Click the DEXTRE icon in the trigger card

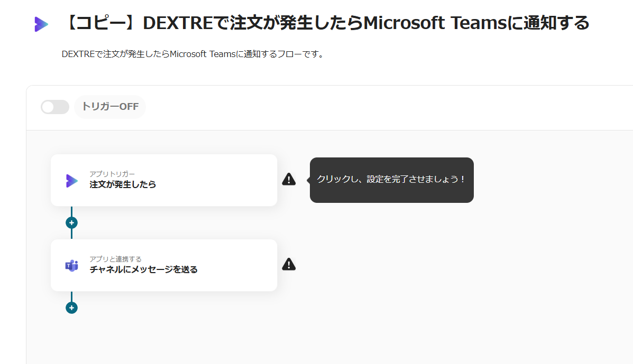pyautogui.click(x=72, y=181)
